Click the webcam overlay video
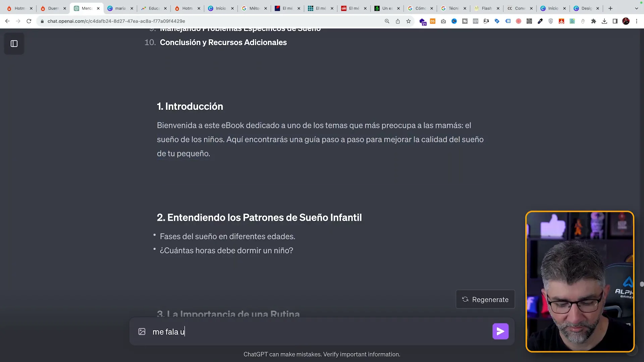 [580, 282]
